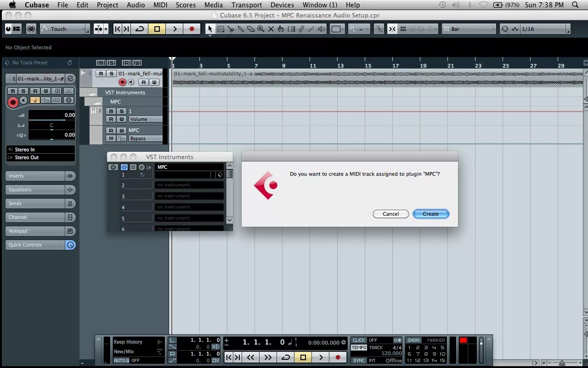
Task: Select the Draw pencil tool
Action: [x=301, y=29]
